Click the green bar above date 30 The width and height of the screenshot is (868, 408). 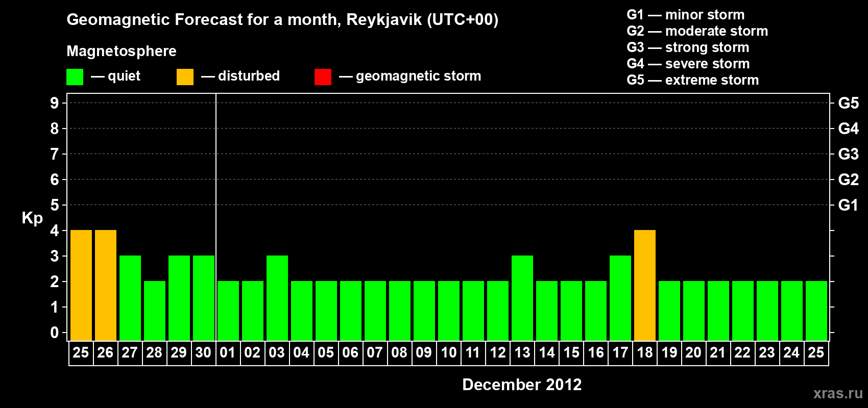point(204,298)
